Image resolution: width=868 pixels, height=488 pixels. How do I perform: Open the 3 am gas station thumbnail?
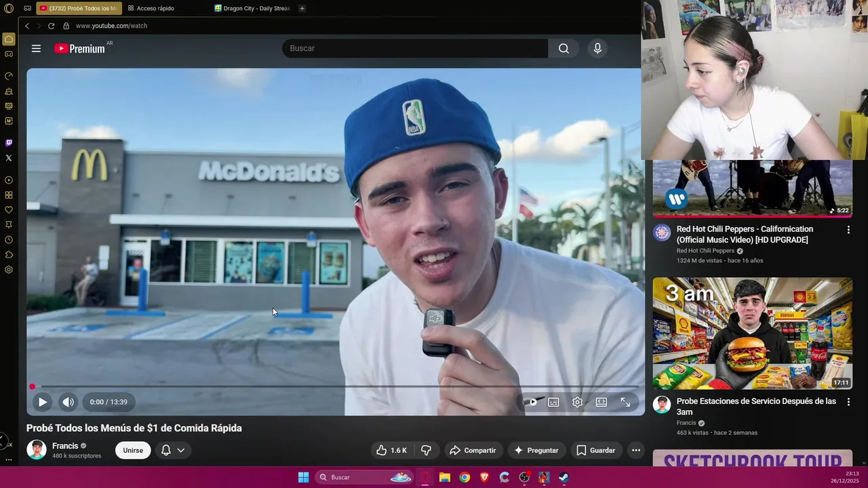(x=752, y=333)
